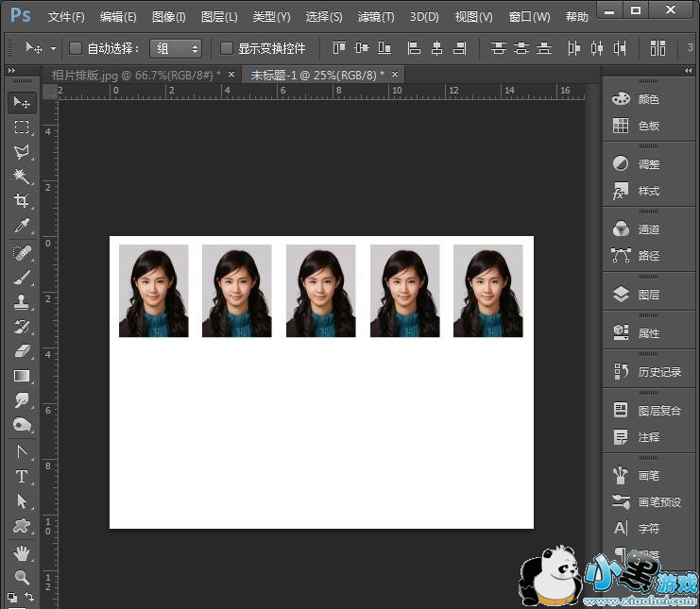Select the Eyedropper tool
This screenshot has height=609, width=700.
click(21, 226)
